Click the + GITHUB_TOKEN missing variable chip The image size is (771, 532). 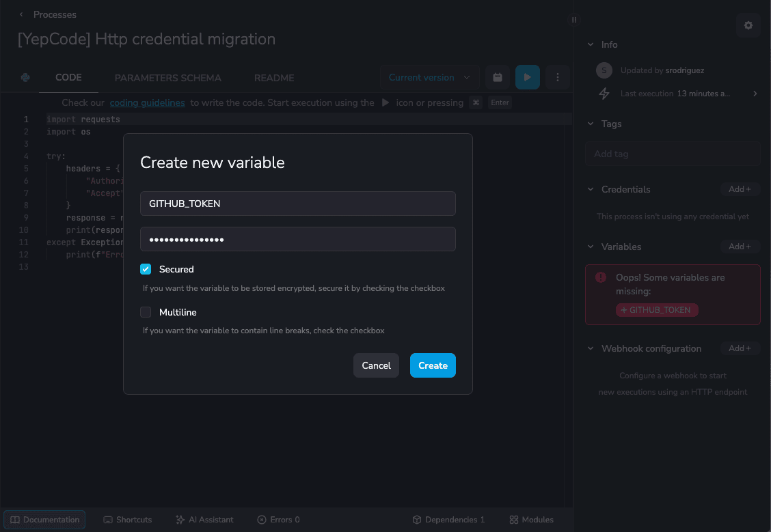coord(657,310)
